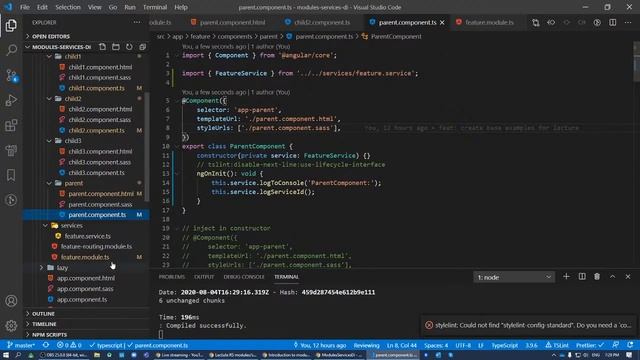Switch to the Output panel tab
The height and width of the screenshot is (360, 640).
point(204,277)
